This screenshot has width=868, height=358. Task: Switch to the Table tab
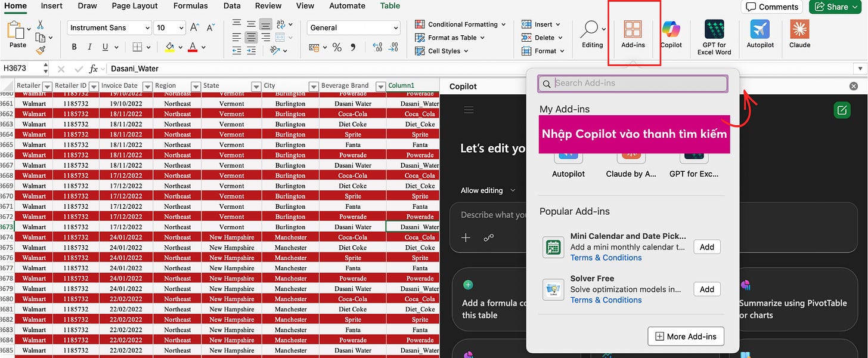[390, 6]
